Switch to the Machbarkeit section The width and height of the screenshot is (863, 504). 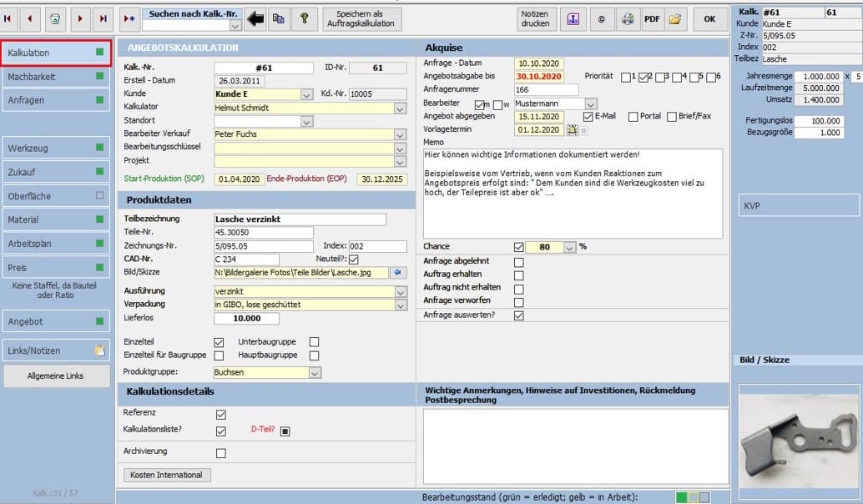[x=56, y=77]
